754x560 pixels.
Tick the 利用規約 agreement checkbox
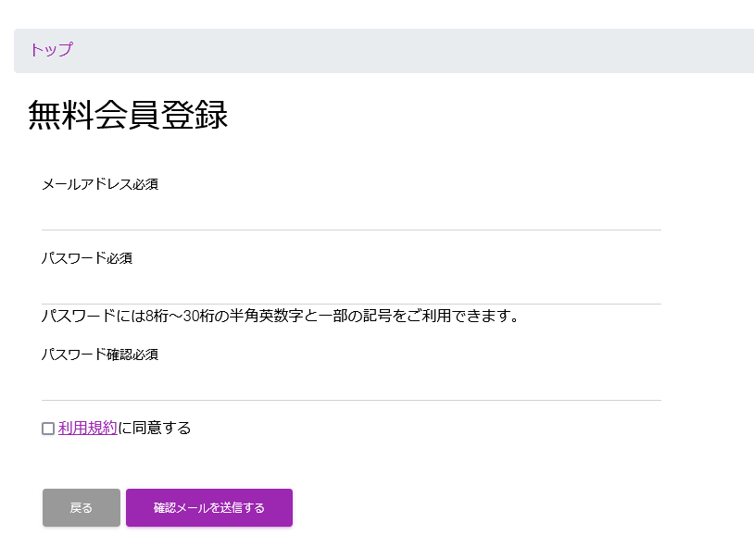click(x=48, y=429)
